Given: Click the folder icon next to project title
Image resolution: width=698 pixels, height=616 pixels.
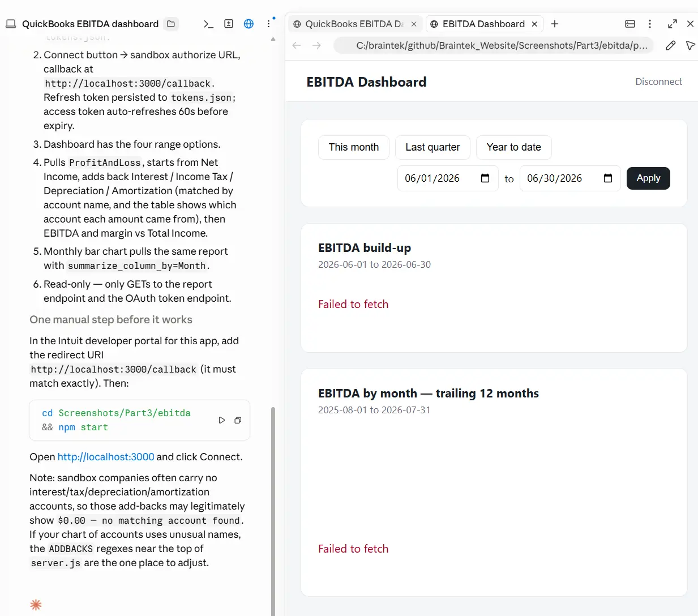Looking at the screenshot, I should click(171, 24).
